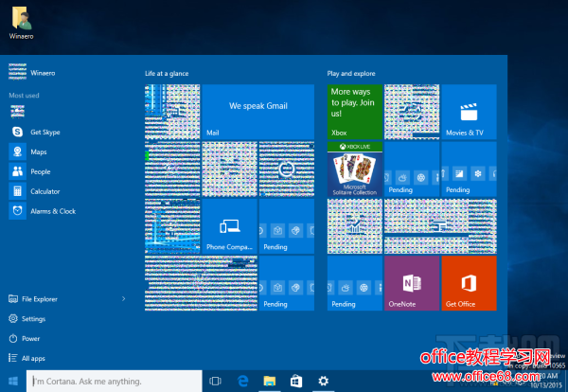
Task: Open Settings from Start menu list
Action: click(x=34, y=319)
